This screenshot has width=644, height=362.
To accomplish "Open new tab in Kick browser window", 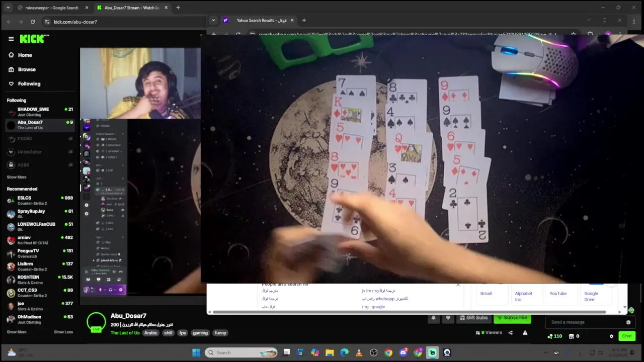I will pyautogui.click(x=178, y=8).
